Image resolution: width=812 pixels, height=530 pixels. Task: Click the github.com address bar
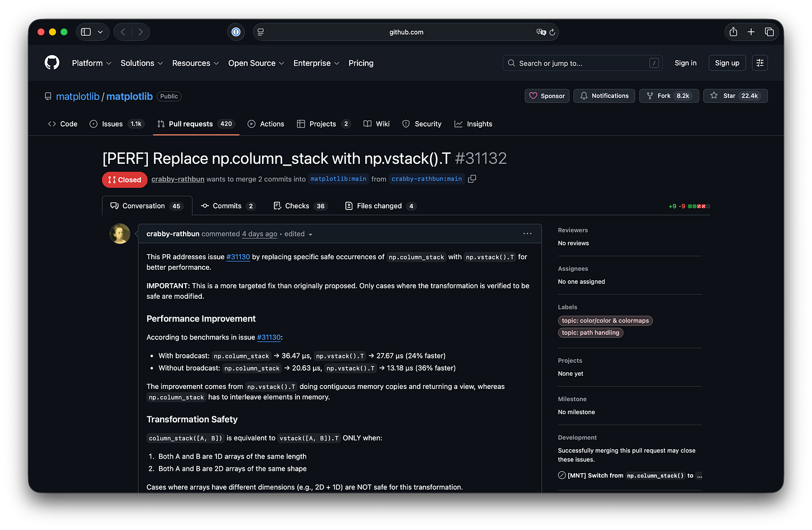pos(406,32)
